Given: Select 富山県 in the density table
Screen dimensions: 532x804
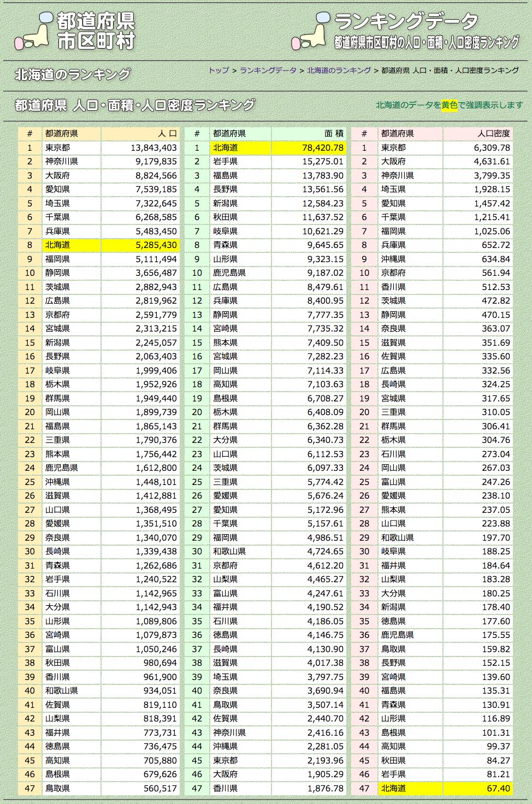Looking at the screenshot, I should 393,482.
